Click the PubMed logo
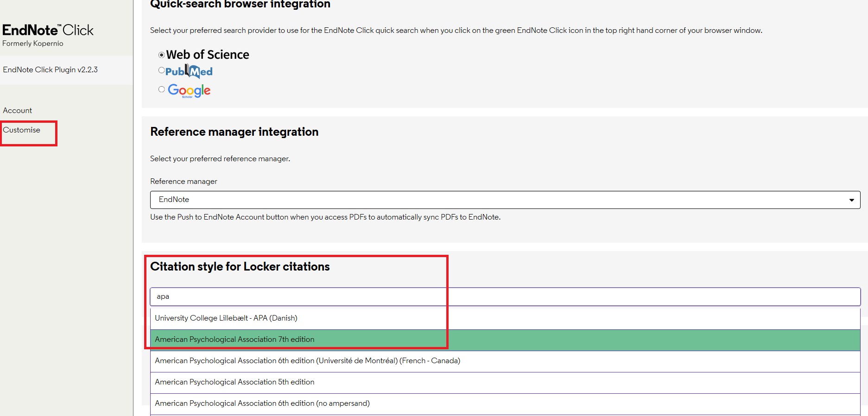The image size is (868, 416). (x=189, y=71)
